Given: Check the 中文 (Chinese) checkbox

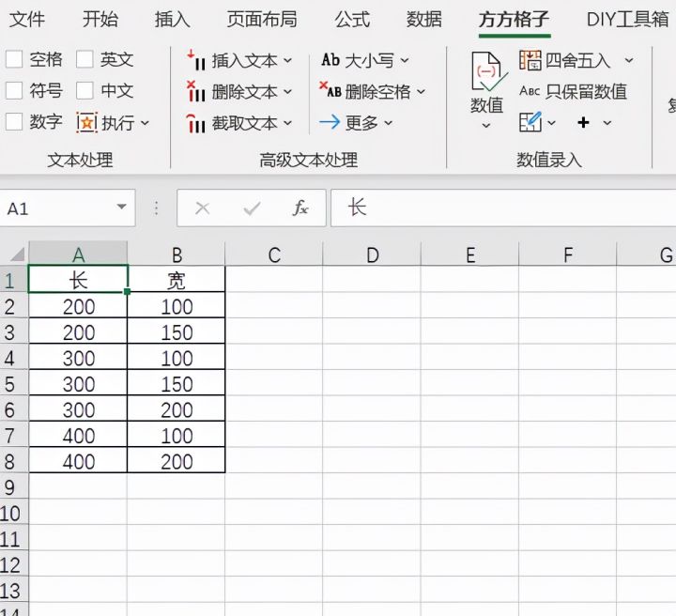Looking at the screenshot, I should point(84,90).
